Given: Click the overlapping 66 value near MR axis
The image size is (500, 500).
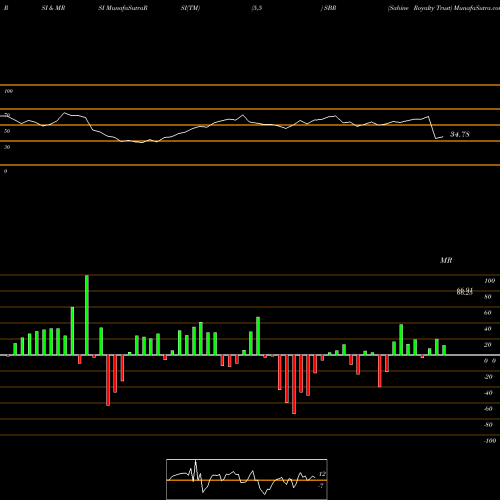Looking at the screenshot, I should 465,292.
